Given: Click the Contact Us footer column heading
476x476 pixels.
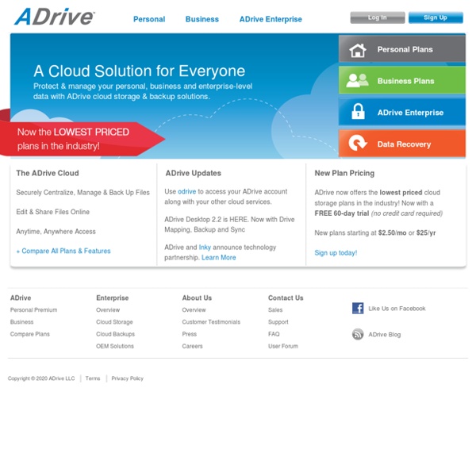Looking at the screenshot, I should [x=286, y=297].
